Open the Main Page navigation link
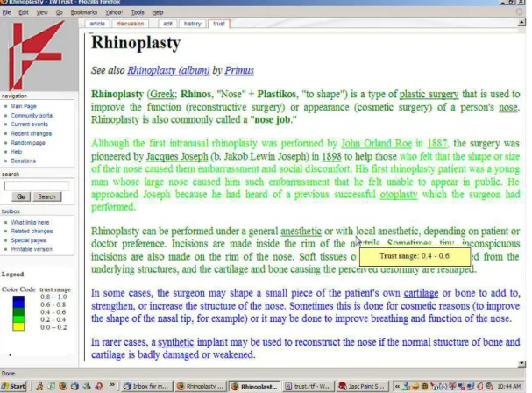532x393 pixels. 24,106
